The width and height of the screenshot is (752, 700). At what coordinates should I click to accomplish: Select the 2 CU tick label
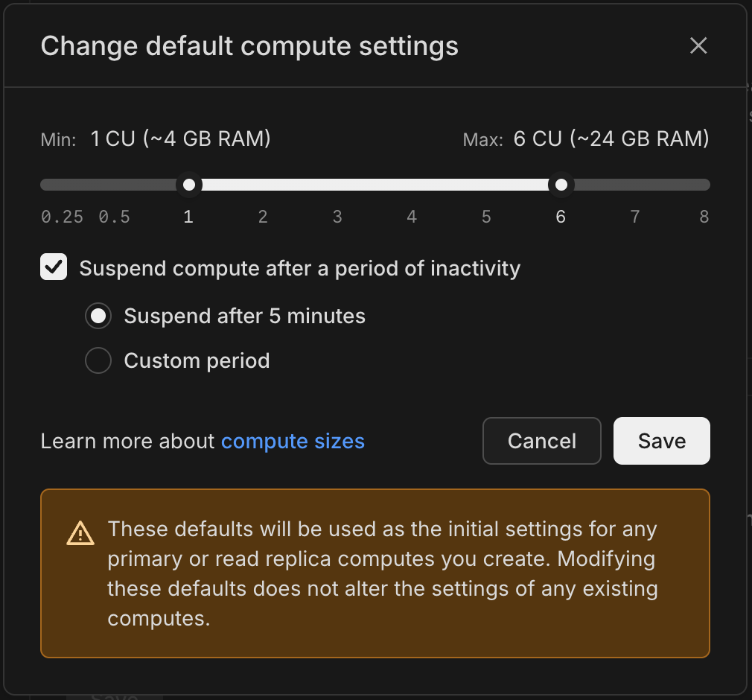click(263, 217)
